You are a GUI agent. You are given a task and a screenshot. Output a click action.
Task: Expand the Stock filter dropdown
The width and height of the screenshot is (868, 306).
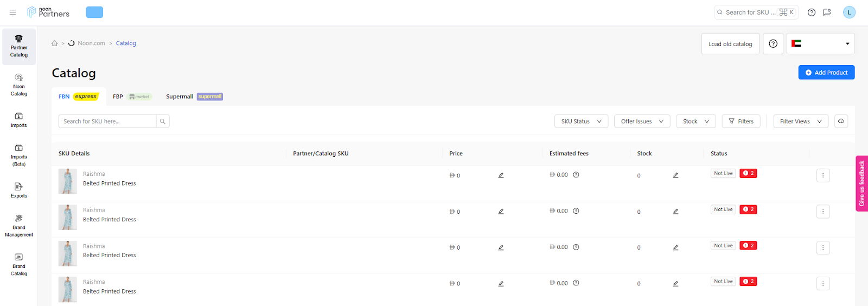click(696, 122)
